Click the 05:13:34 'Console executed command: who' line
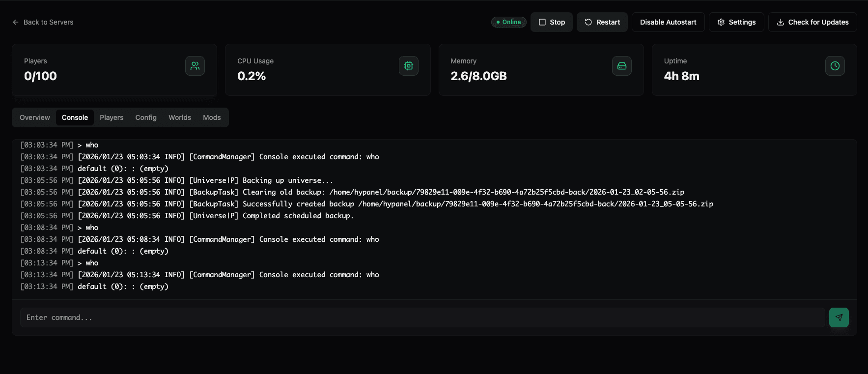 coord(199,275)
